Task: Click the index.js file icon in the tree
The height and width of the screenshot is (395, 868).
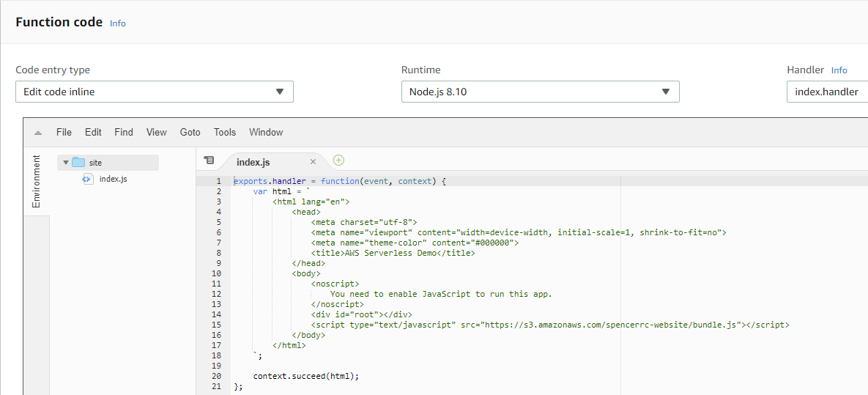Action: 88,179
